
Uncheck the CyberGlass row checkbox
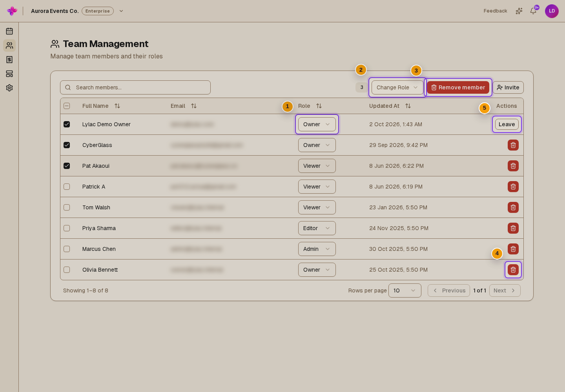tap(67, 145)
